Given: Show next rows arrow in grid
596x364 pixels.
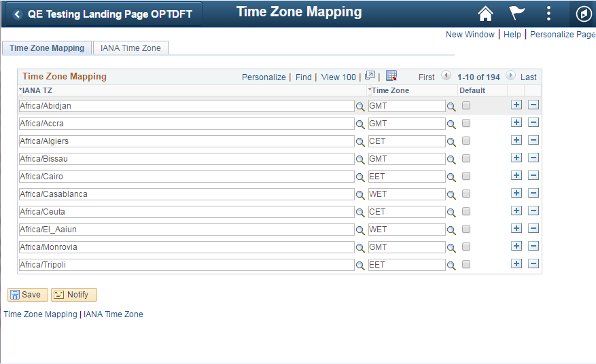Looking at the screenshot, I should coord(510,75).
